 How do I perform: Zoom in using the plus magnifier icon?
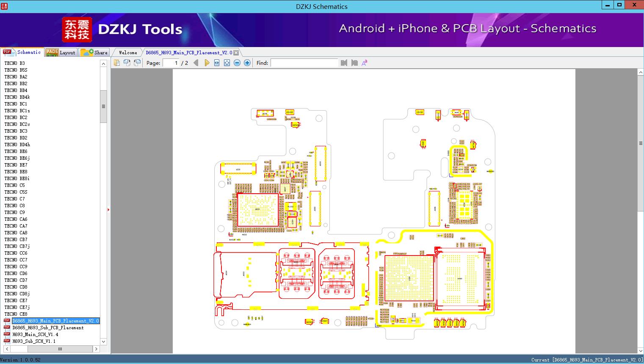[247, 62]
